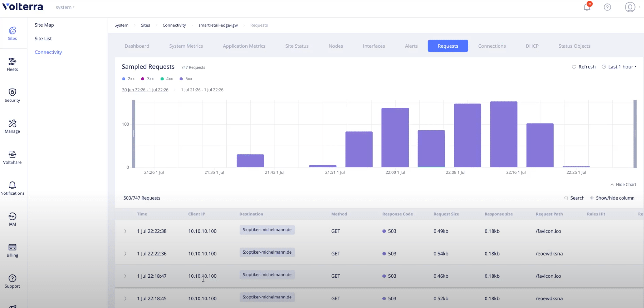Open VoltShare from the sidebar
The height and width of the screenshot is (308, 644).
tap(12, 157)
